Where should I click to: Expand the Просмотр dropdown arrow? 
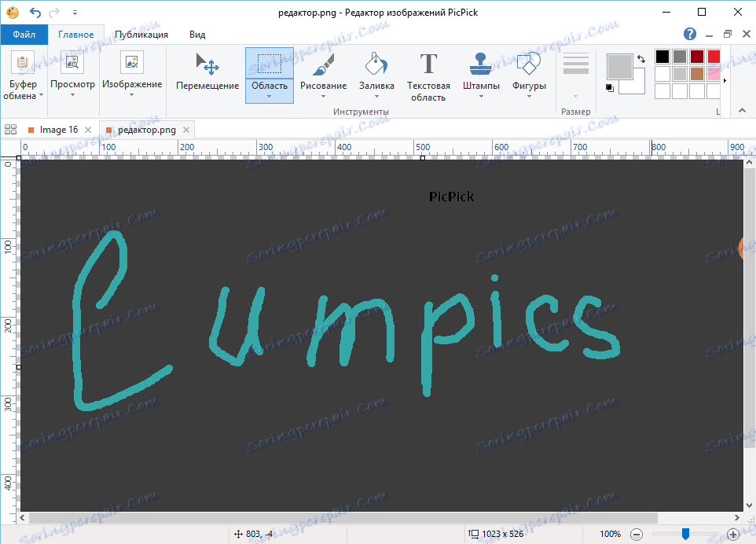coord(72,95)
